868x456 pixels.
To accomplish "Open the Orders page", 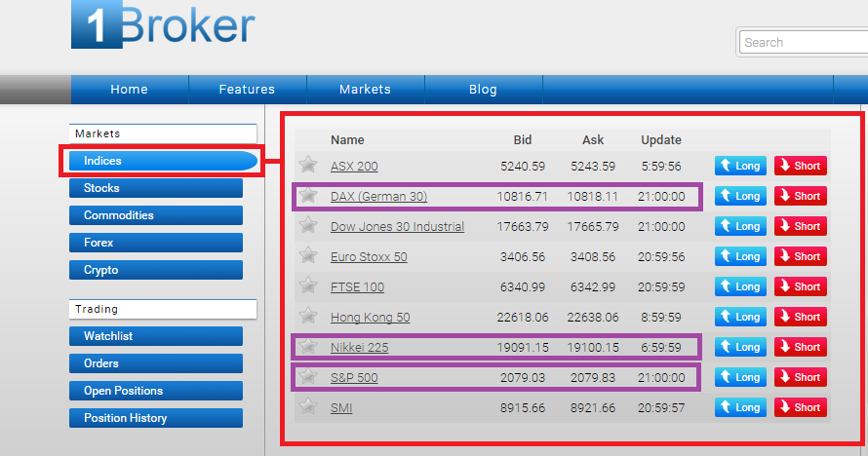I will pyautogui.click(x=155, y=363).
